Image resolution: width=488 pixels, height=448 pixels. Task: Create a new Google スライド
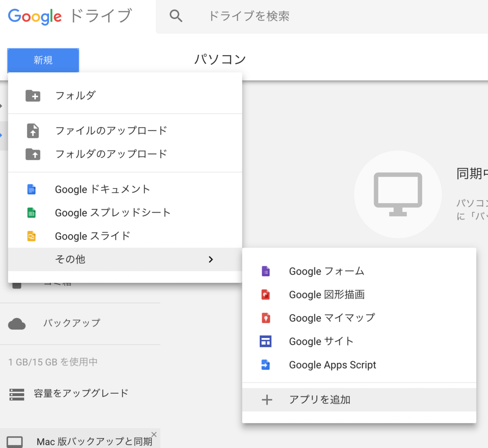click(125, 236)
